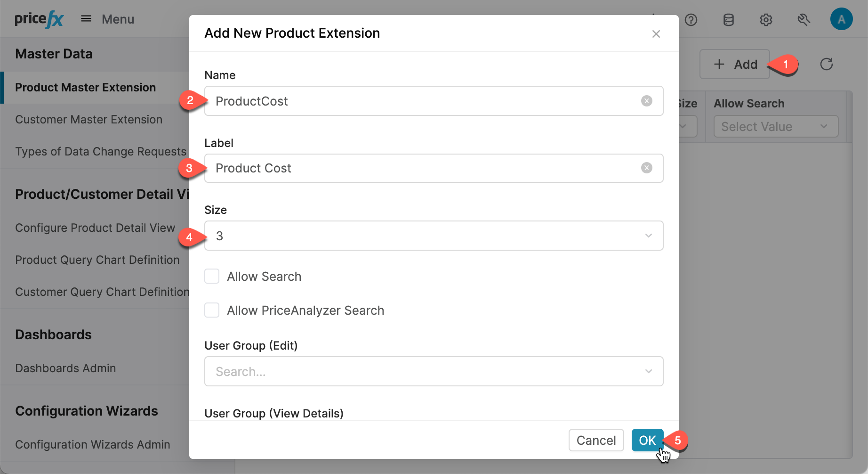This screenshot has height=474, width=868.
Task: Click the Pricefx logo
Action: pos(40,18)
